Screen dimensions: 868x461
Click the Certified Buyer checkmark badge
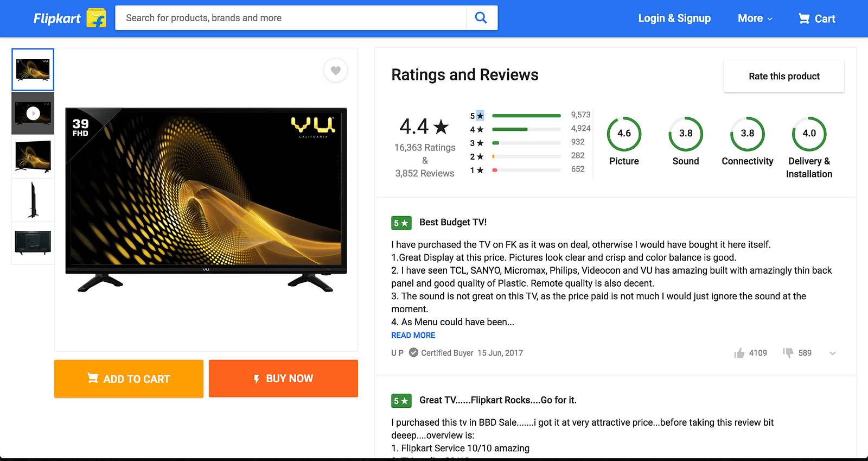(x=413, y=352)
